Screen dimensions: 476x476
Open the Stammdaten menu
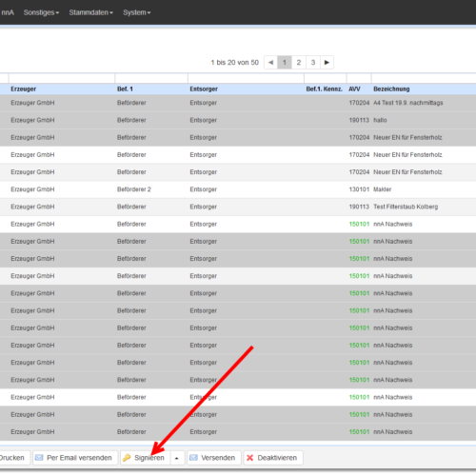91,12
